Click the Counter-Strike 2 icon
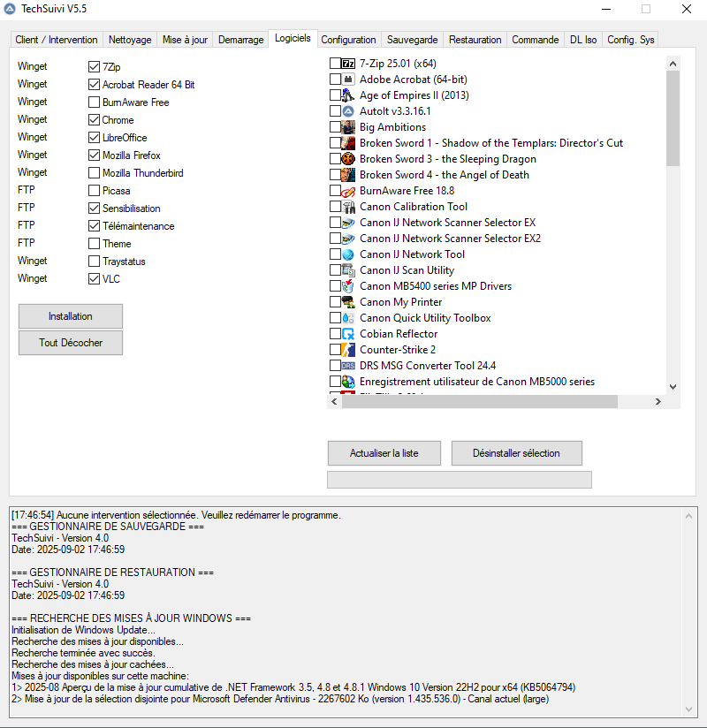Viewport: 707px width, 728px height. [x=346, y=349]
